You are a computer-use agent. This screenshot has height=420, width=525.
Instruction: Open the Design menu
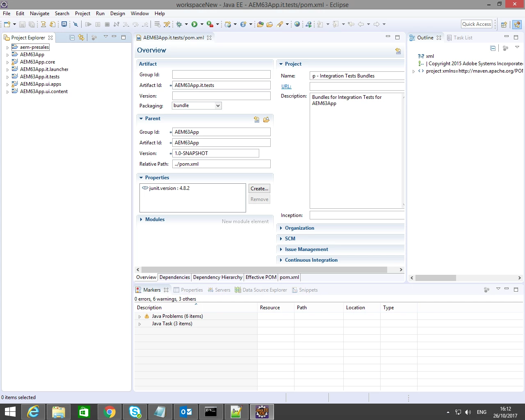point(117,14)
